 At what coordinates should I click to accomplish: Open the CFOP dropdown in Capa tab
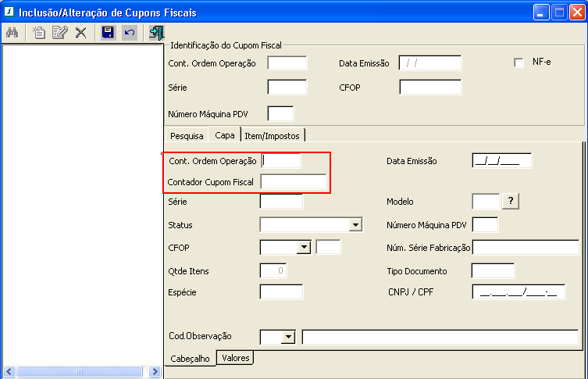point(304,248)
